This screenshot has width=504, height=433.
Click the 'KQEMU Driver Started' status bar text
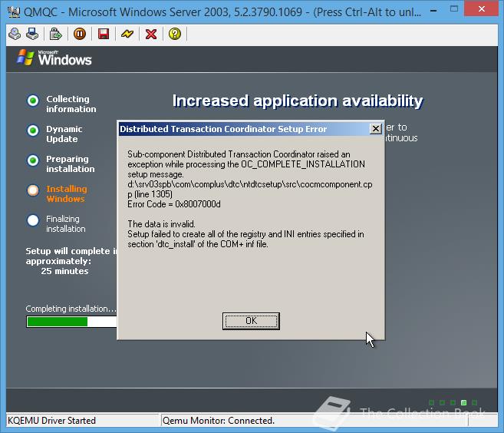51,421
